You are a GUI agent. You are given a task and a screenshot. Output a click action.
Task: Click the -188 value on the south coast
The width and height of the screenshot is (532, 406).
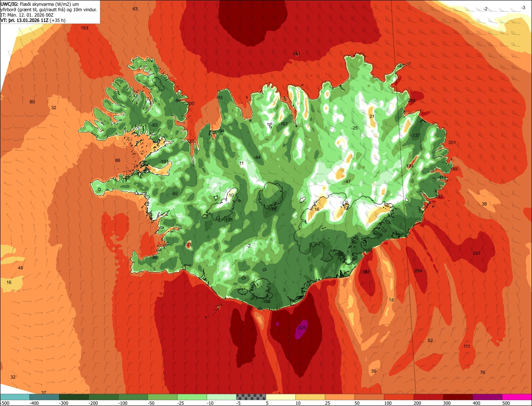click(x=266, y=301)
